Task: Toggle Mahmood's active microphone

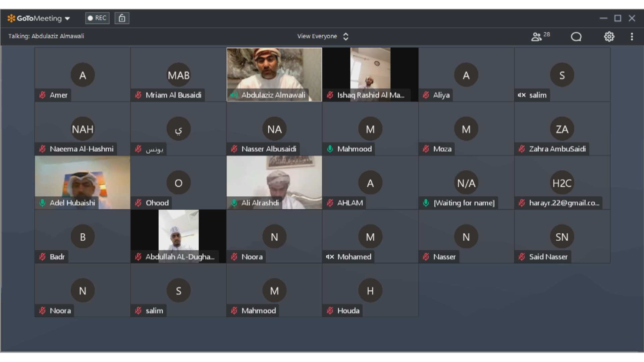Action: pos(330,149)
